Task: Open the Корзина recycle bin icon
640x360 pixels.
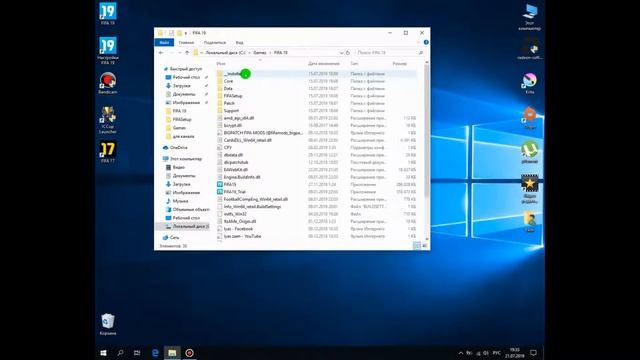Action: pos(108,324)
